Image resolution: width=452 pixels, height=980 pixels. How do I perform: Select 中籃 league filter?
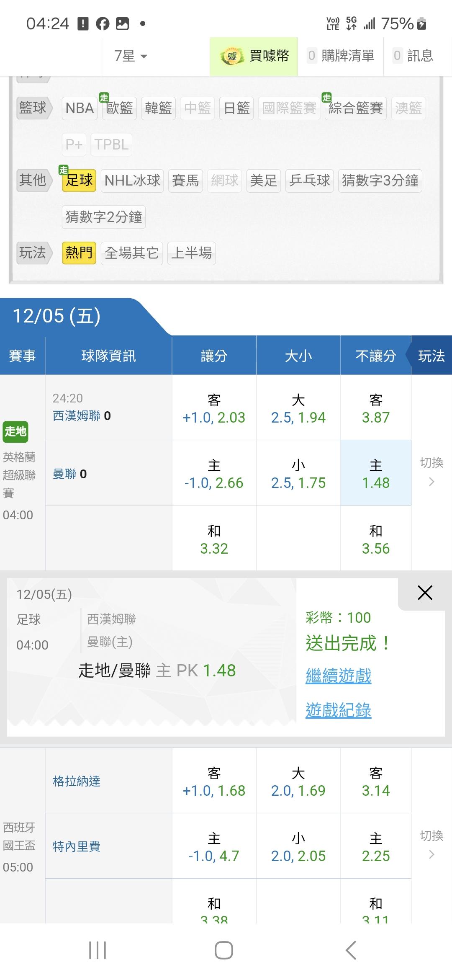[198, 108]
